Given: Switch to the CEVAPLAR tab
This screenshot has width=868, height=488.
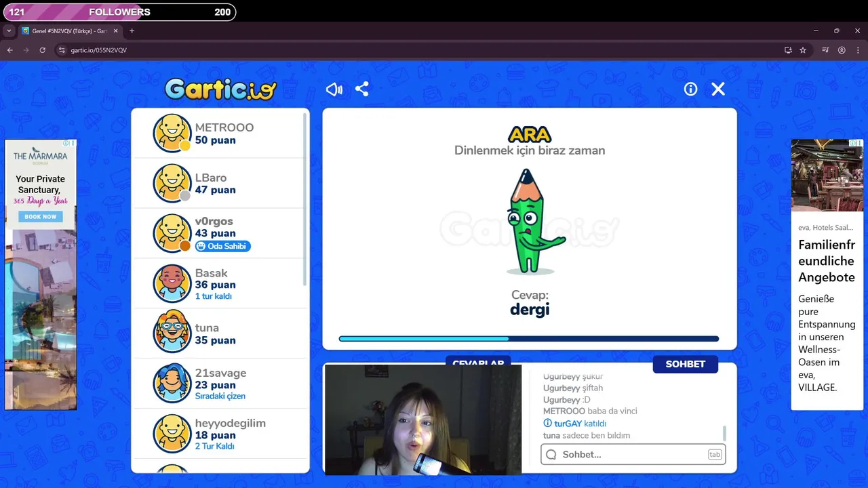Looking at the screenshot, I should (478, 361).
